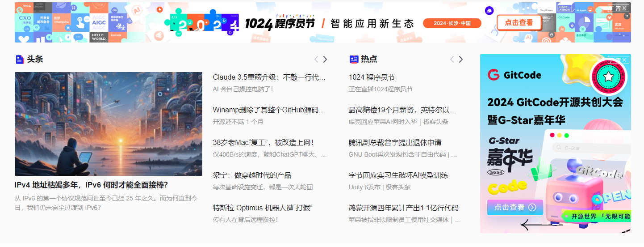Screen dimensions: 644x247
Task: Click the GitCode logo in sidebar ad
Action: (514, 75)
